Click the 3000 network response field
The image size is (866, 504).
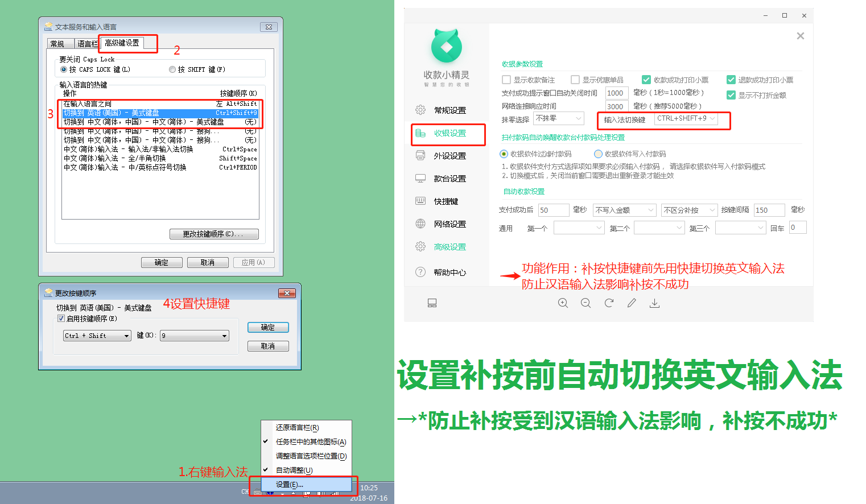coord(617,106)
